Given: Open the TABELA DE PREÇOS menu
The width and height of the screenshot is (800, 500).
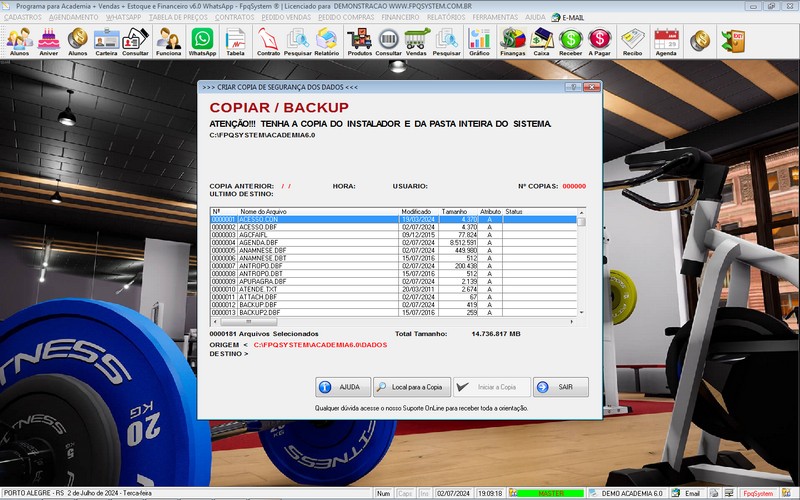Looking at the screenshot, I should 178,17.
